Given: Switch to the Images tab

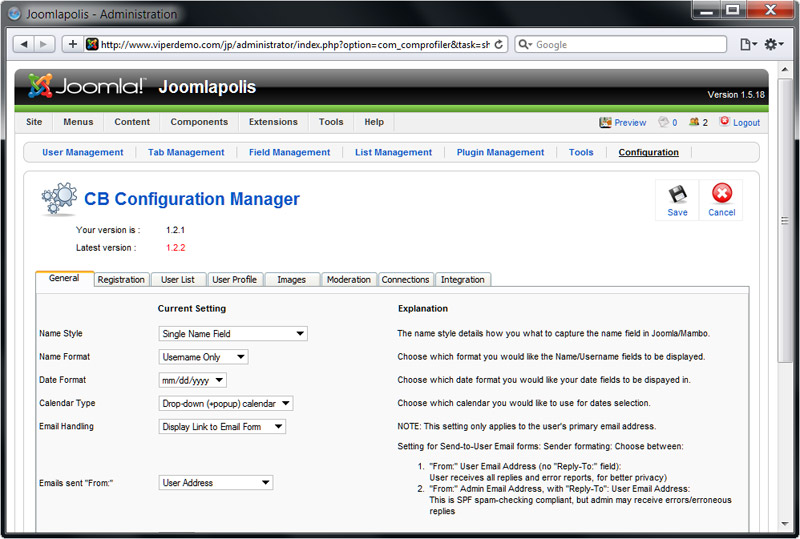Looking at the screenshot, I should coord(292,280).
